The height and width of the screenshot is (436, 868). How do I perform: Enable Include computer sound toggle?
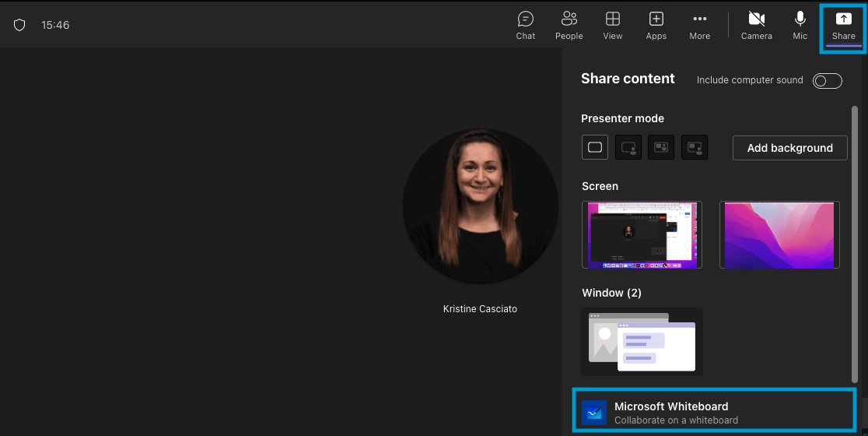(827, 81)
